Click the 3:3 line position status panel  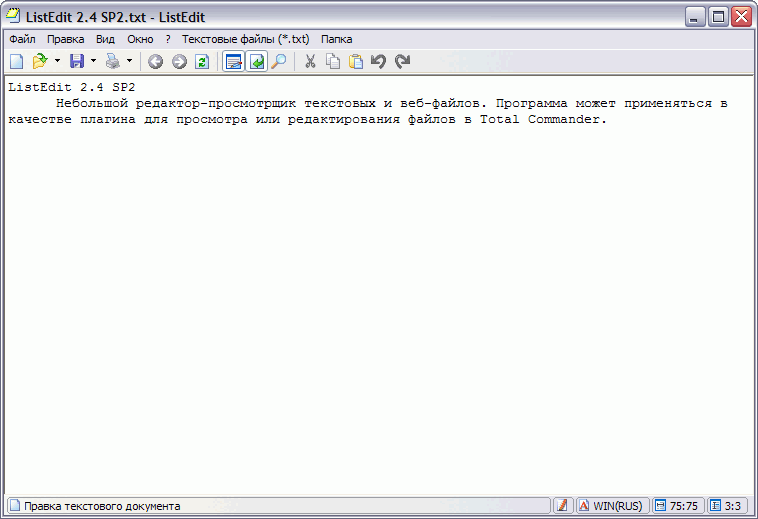[727, 505]
